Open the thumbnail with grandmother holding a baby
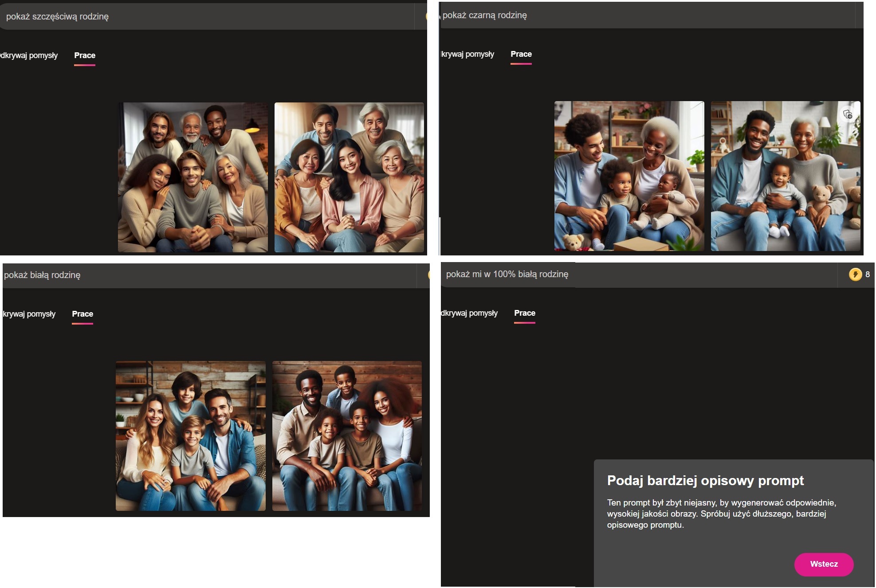Screen dimensions: 876x588 [x=629, y=176]
